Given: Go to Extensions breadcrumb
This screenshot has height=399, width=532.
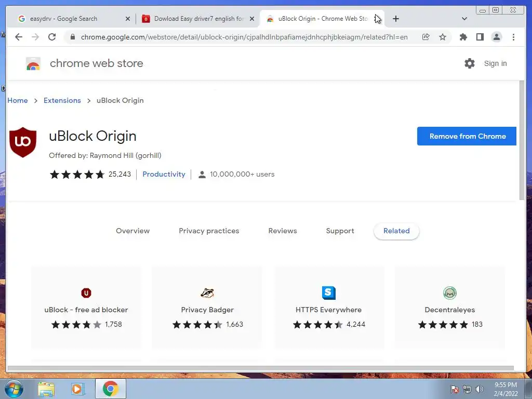Looking at the screenshot, I should tap(62, 100).
